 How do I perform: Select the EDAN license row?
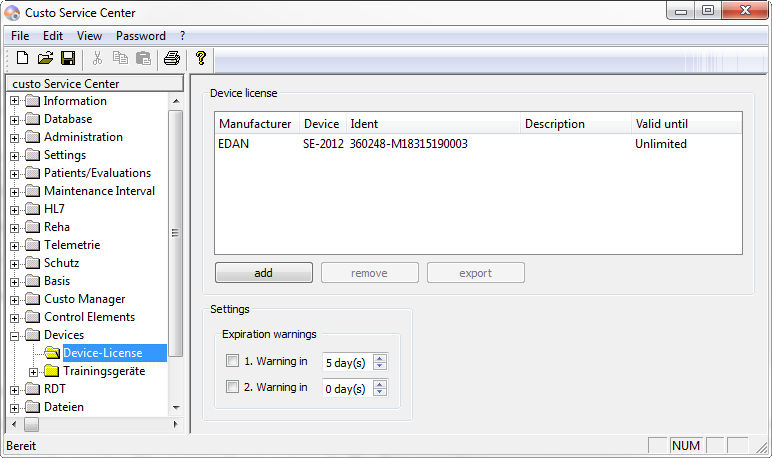[x=478, y=144]
